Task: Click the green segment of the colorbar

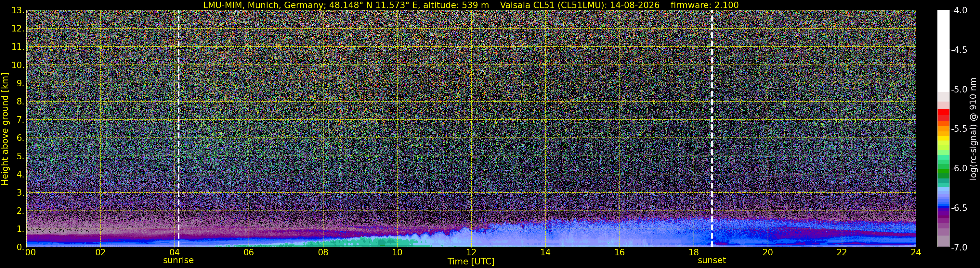Action: pyautogui.click(x=943, y=170)
